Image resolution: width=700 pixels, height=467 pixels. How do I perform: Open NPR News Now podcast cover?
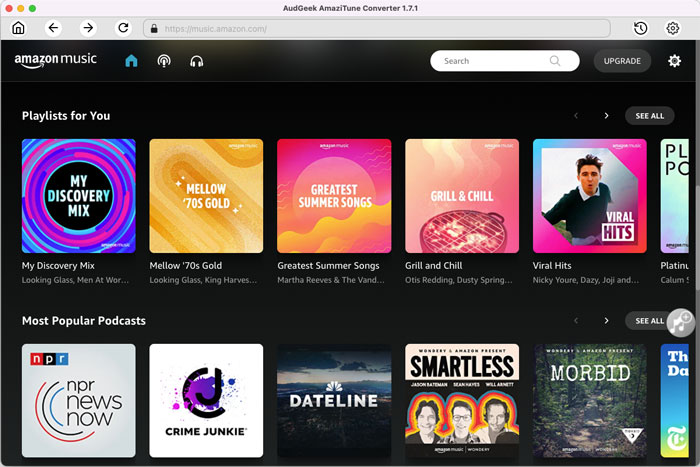[79, 400]
